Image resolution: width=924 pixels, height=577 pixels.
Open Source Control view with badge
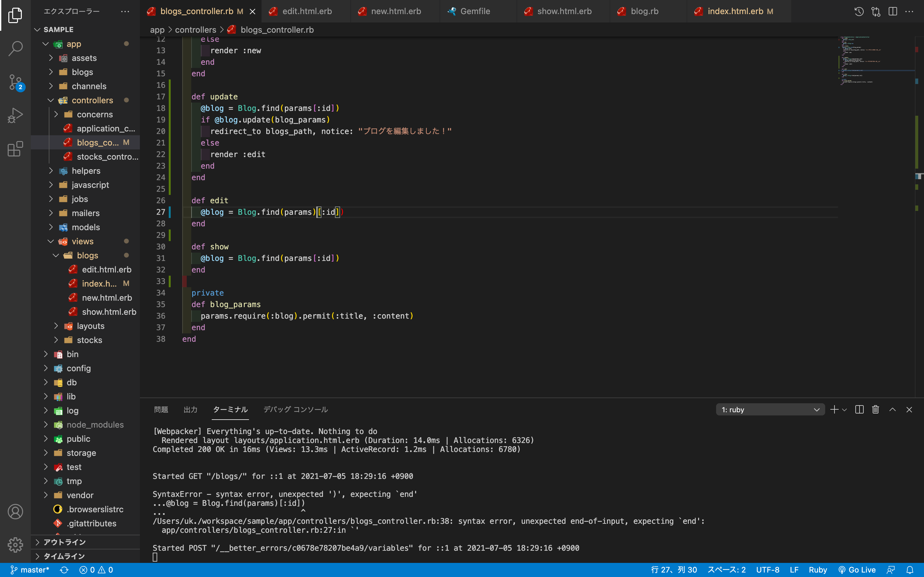click(15, 82)
